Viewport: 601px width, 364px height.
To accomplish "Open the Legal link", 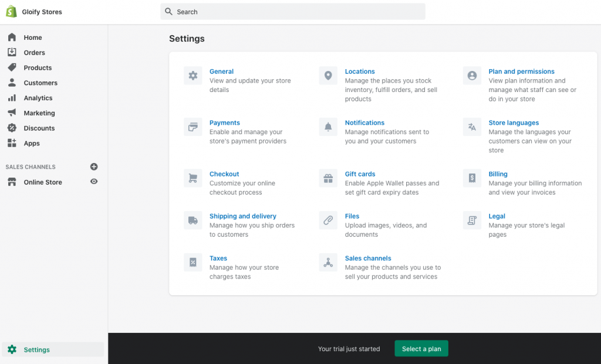I will tap(497, 216).
